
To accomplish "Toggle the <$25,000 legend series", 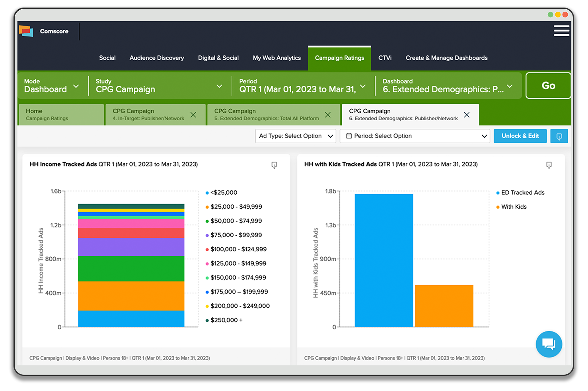I will point(224,193).
